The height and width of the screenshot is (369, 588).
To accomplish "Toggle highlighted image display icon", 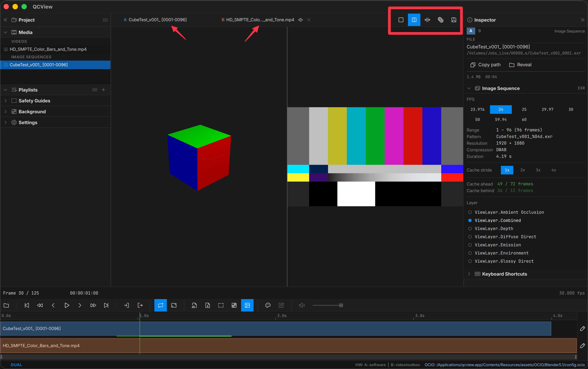I will (x=247, y=305).
